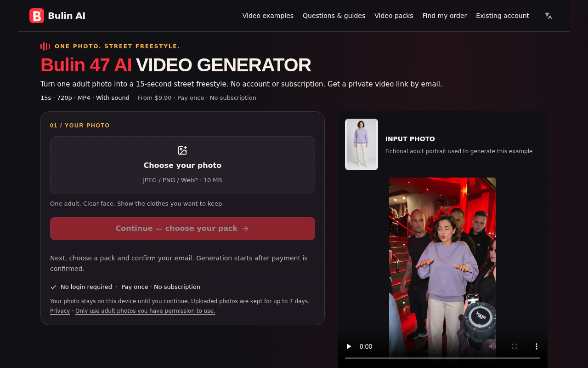Viewport: 588px width, 368px height.
Task: Open the language translate icon
Action: tap(548, 16)
